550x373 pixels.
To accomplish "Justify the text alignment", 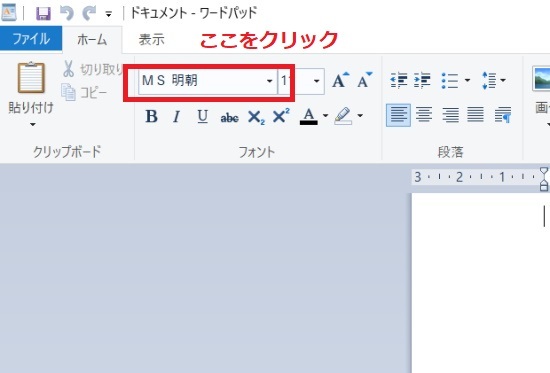I will pyautogui.click(x=476, y=115).
